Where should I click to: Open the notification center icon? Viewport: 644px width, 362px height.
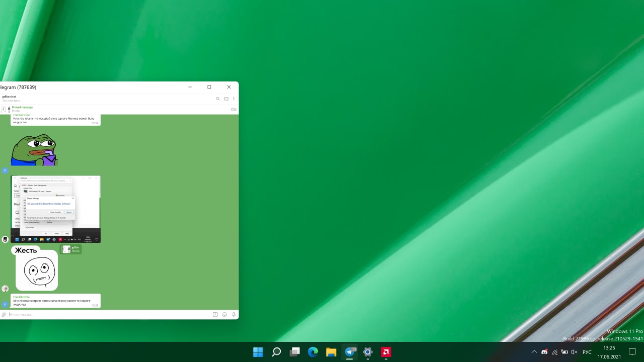click(x=633, y=352)
